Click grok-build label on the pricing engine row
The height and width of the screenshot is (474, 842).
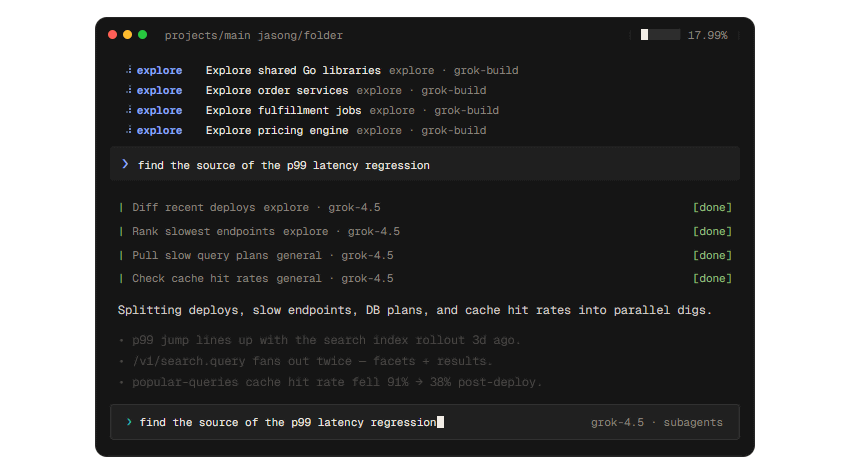pos(454,130)
